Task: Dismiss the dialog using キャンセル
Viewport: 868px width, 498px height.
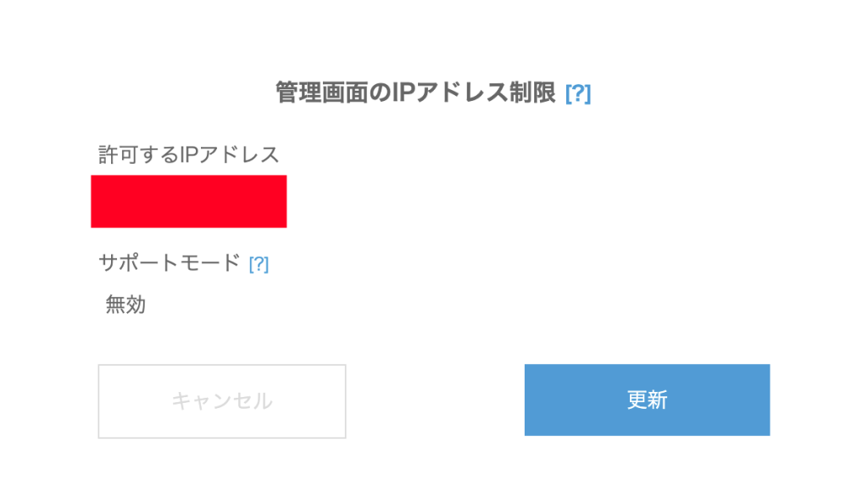Action: [x=222, y=401]
